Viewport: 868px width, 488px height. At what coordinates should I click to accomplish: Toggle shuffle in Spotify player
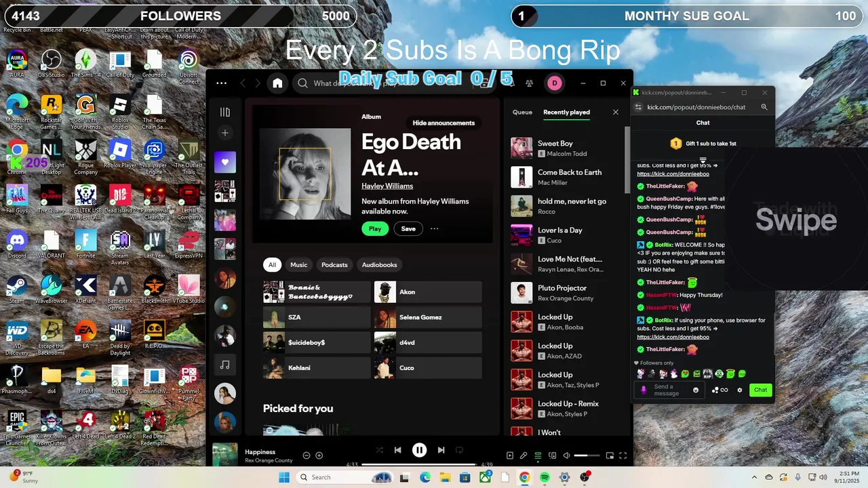click(x=379, y=450)
